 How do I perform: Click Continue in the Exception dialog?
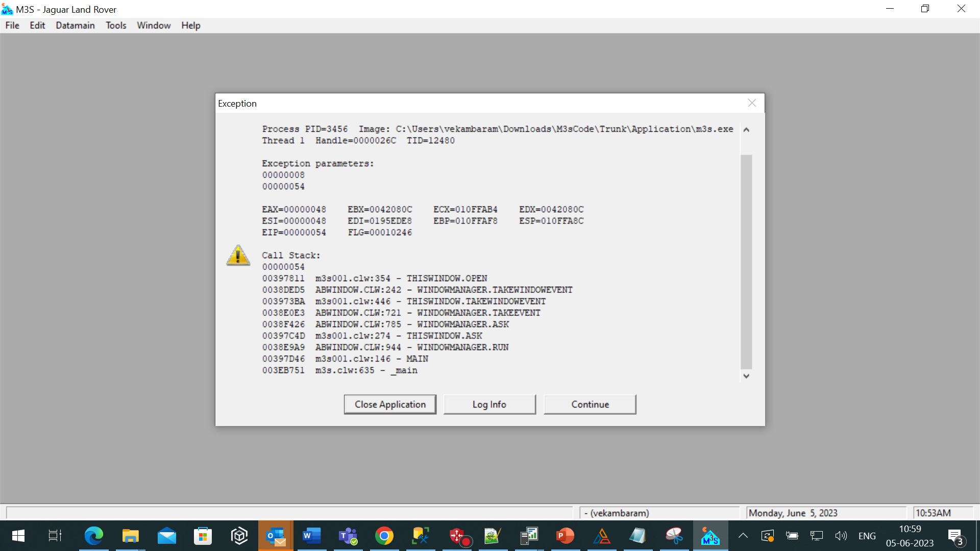point(590,404)
